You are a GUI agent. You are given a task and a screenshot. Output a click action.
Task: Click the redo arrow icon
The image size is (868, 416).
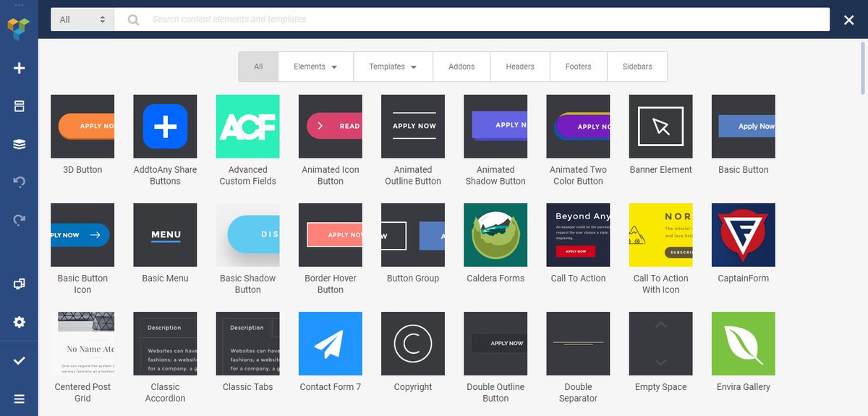pos(20,220)
